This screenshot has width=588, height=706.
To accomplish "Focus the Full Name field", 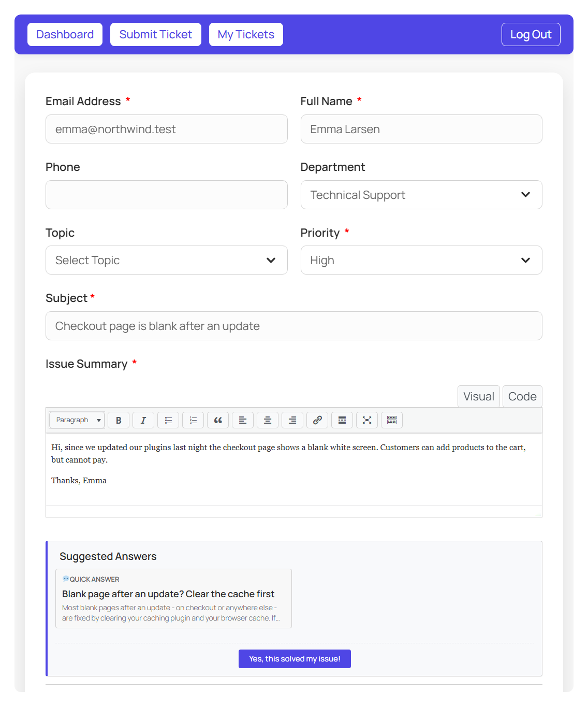I will click(x=421, y=129).
